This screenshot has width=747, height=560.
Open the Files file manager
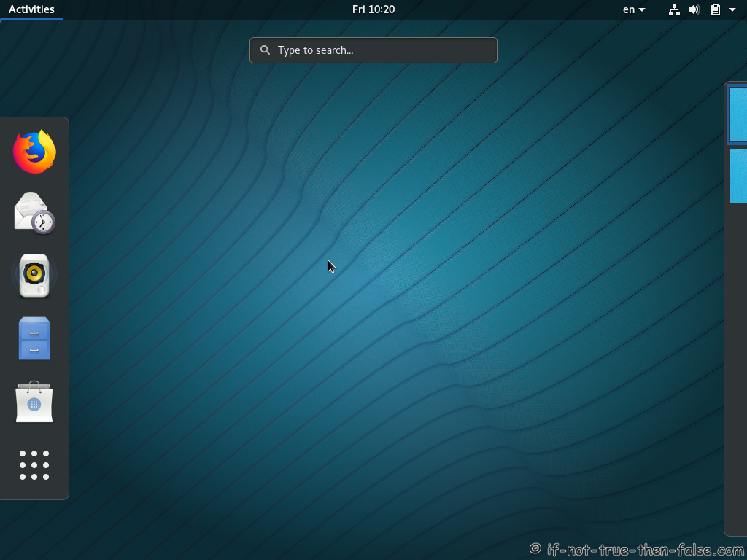(x=34, y=338)
